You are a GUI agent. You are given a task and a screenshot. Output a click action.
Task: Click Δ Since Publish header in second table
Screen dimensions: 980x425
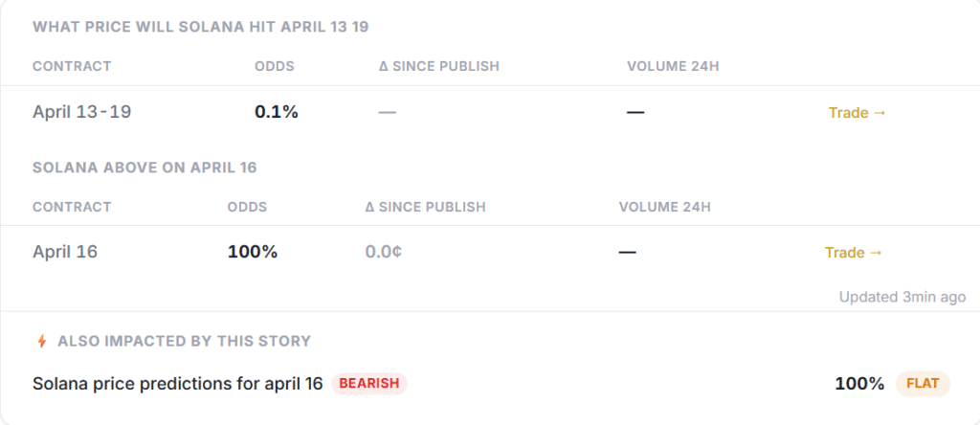pos(425,207)
